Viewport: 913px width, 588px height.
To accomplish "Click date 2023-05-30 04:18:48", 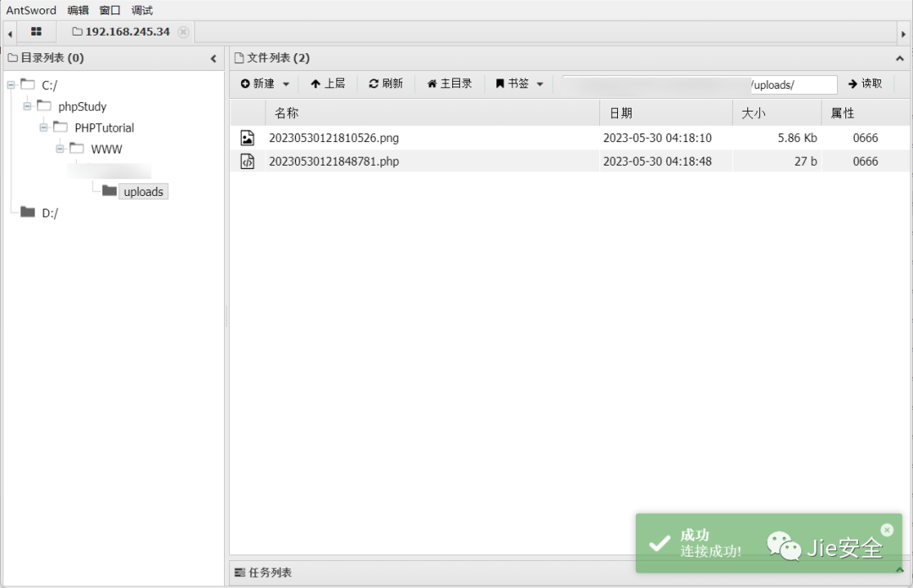I will (x=658, y=161).
